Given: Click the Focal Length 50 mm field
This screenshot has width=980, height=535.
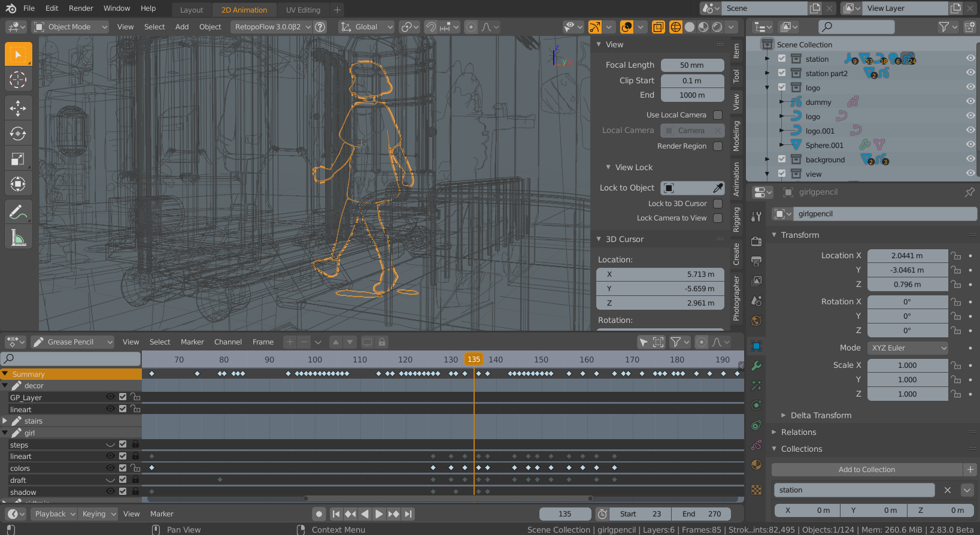Looking at the screenshot, I should pyautogui.click(x=692, y=65).
